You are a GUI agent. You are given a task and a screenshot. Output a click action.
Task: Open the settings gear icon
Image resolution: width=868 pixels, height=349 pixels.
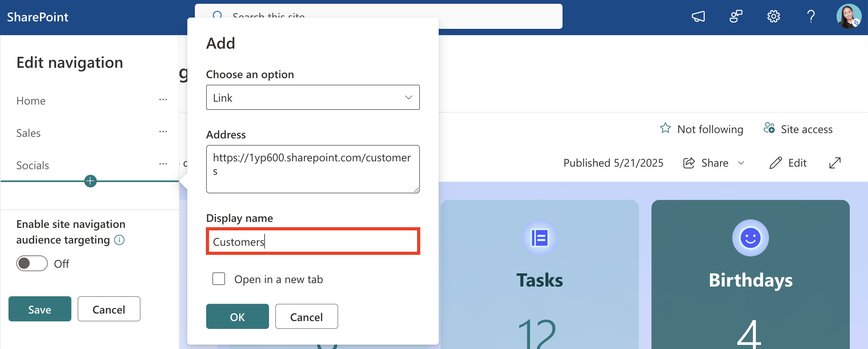(773, 17)
